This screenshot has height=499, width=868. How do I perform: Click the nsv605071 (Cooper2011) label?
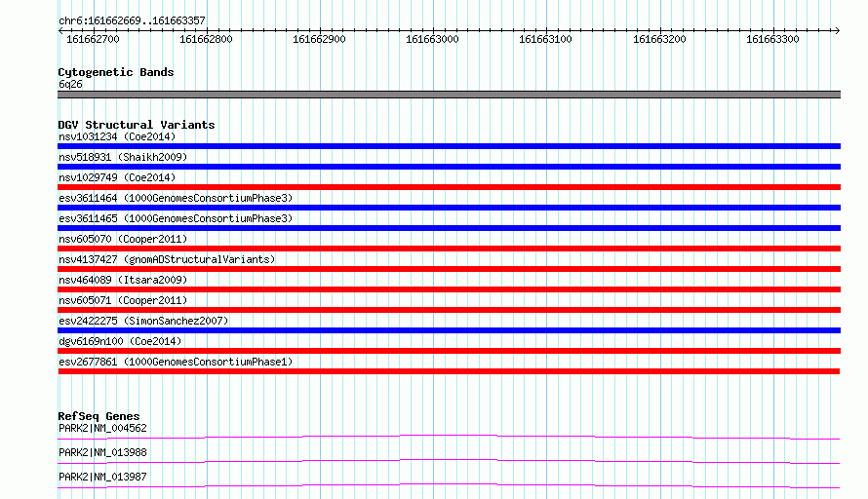(123, 300)
